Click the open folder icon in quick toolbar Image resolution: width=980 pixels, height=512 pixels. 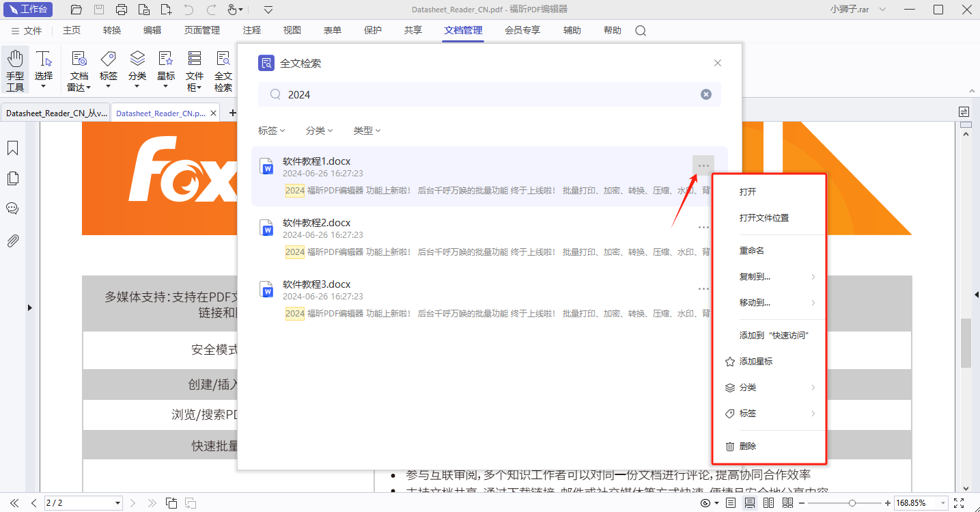click(76, 10)
